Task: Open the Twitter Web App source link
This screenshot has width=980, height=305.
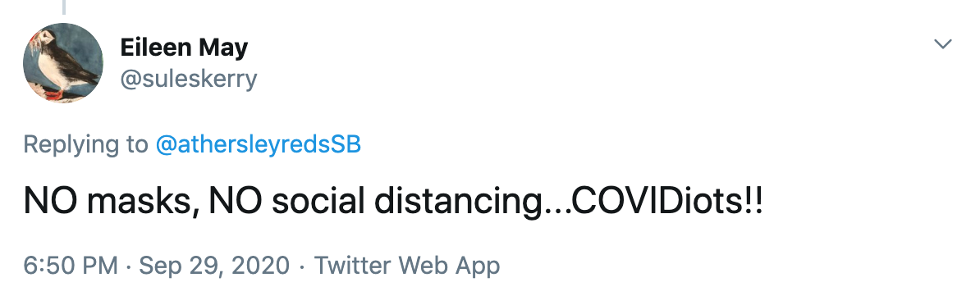Action: [407, 266]
